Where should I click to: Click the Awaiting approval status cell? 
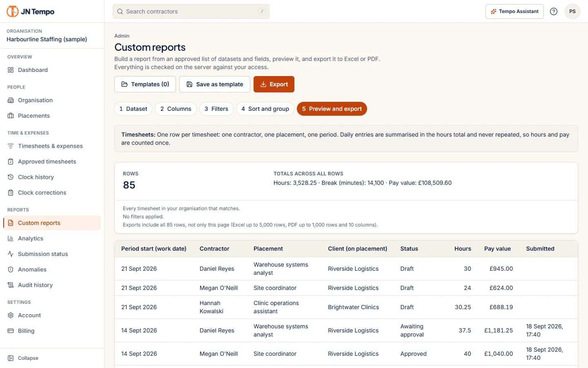click(412, 330)
